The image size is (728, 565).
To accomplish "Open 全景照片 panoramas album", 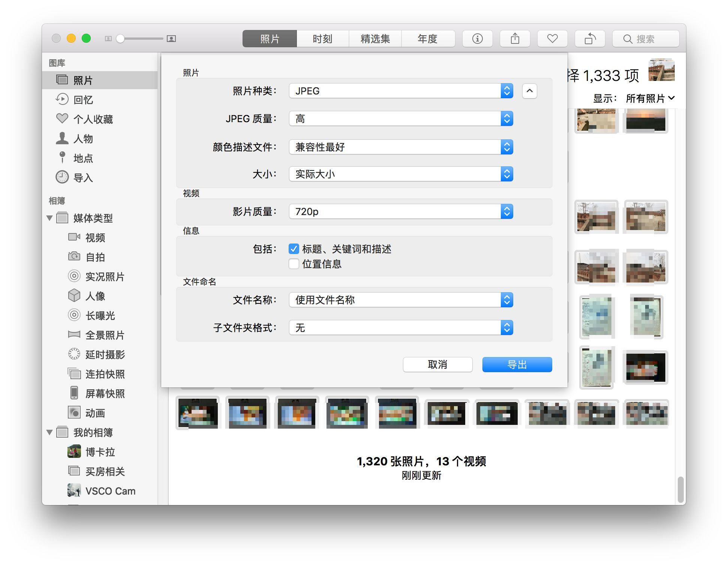I will pos(99,335).
